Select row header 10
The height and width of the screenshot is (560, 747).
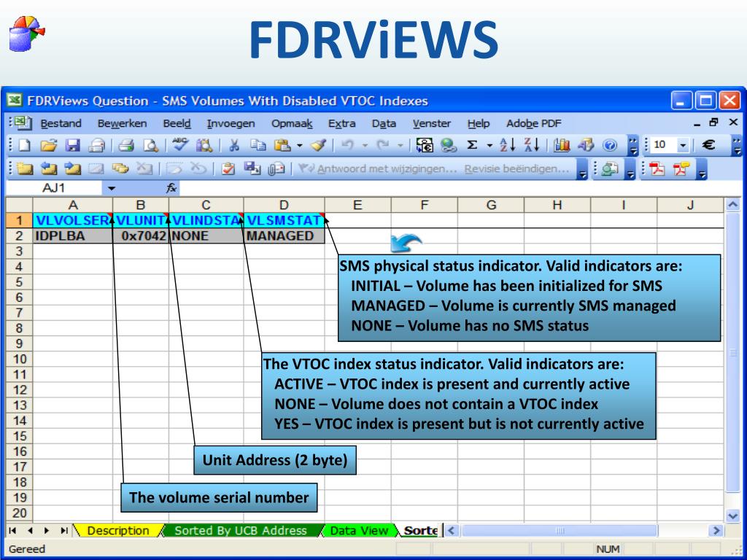[x=19, y=359]
